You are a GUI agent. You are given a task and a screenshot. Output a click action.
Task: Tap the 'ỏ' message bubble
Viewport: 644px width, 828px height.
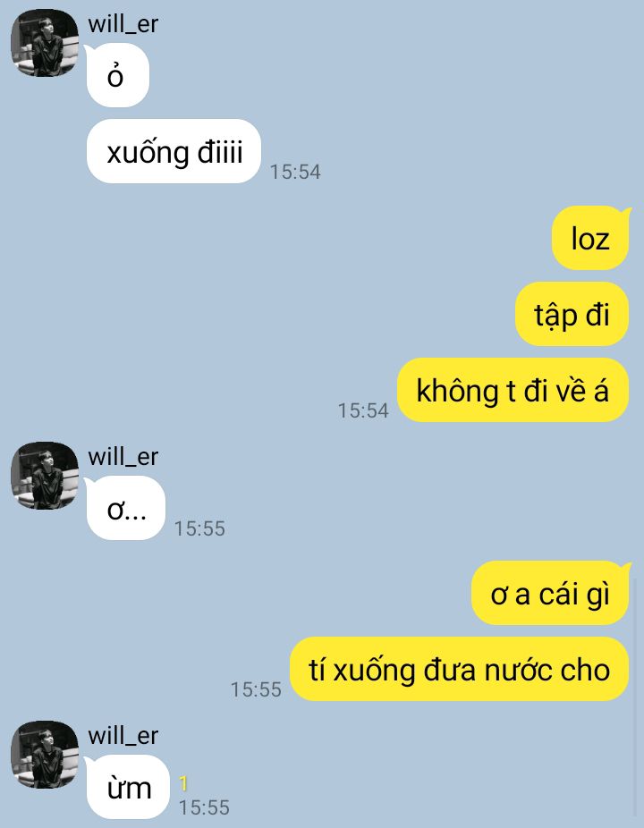pyautogui.click(x=117, y=75)
